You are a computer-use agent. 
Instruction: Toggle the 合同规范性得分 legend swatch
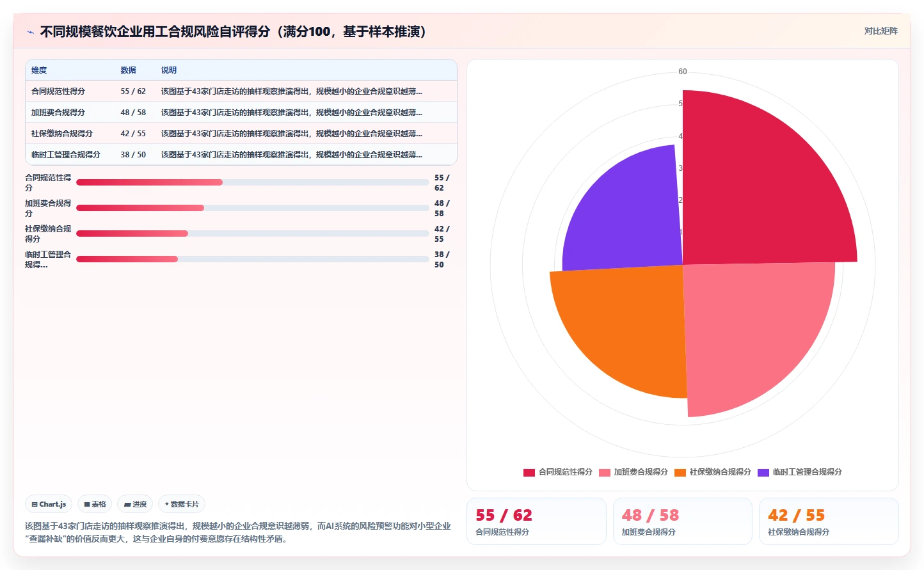529,472
